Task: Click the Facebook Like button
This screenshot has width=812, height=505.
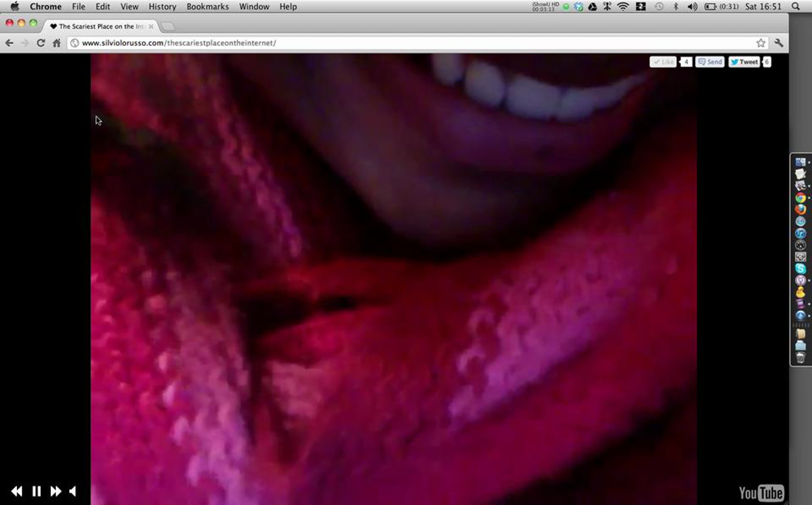Action: coord(663,62)
